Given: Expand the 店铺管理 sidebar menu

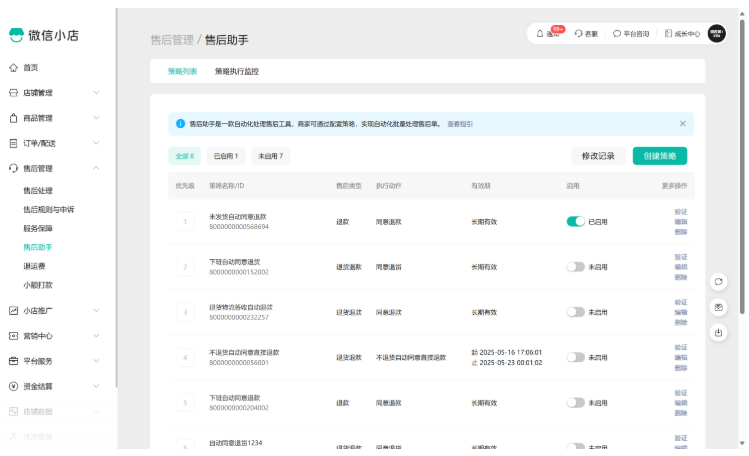Looking at the screenshot, I should (59, 93).
